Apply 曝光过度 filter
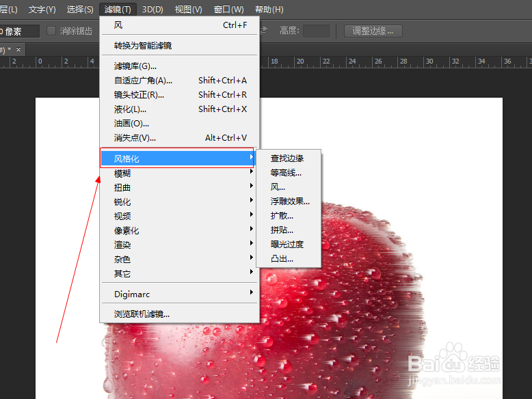The image size is (532, 399). (289, 244)
